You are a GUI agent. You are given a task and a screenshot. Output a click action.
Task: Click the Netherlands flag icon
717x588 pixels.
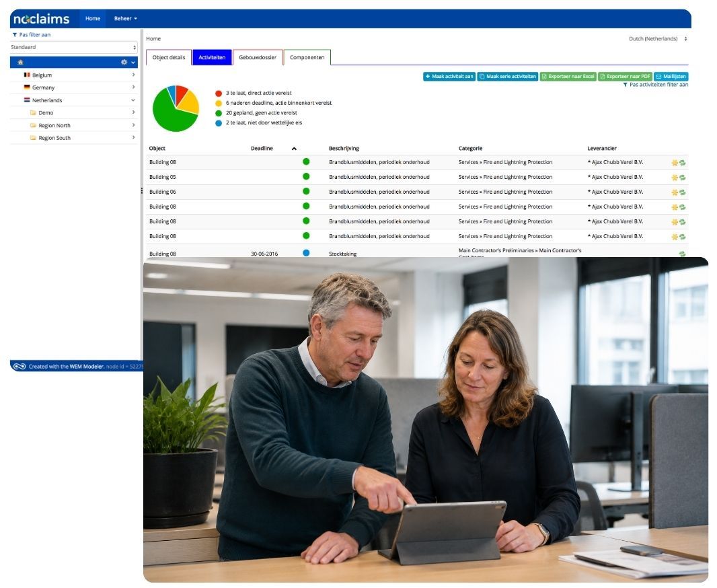tap(27, 100)
